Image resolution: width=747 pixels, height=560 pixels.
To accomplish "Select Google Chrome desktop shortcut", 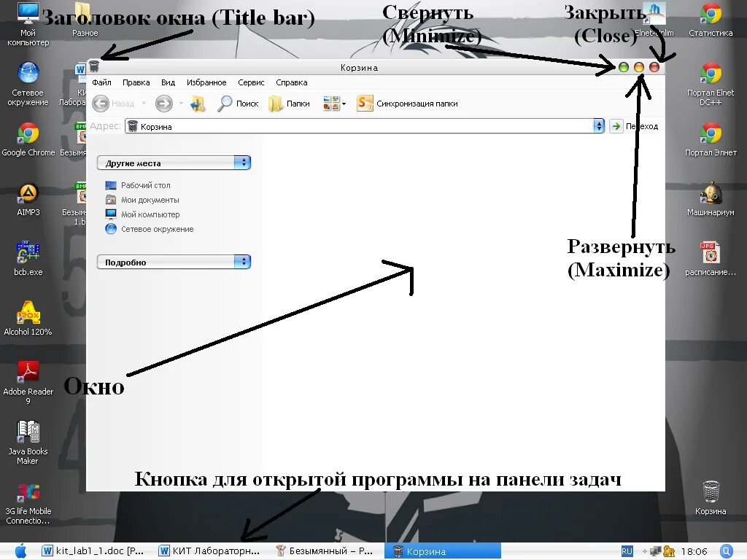I will [x=28, y=139].
